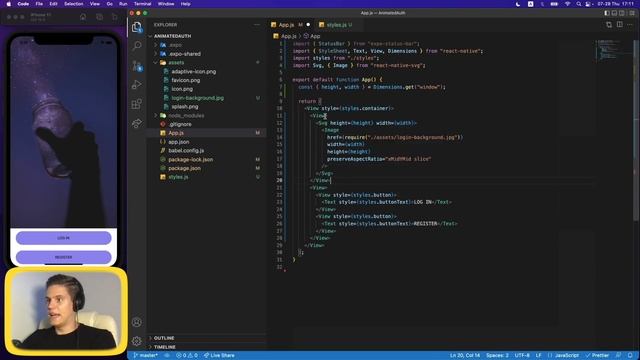This screenshot has height=360, width=640.
Task: Click master branch in status bar
Action: click(146, 356)
